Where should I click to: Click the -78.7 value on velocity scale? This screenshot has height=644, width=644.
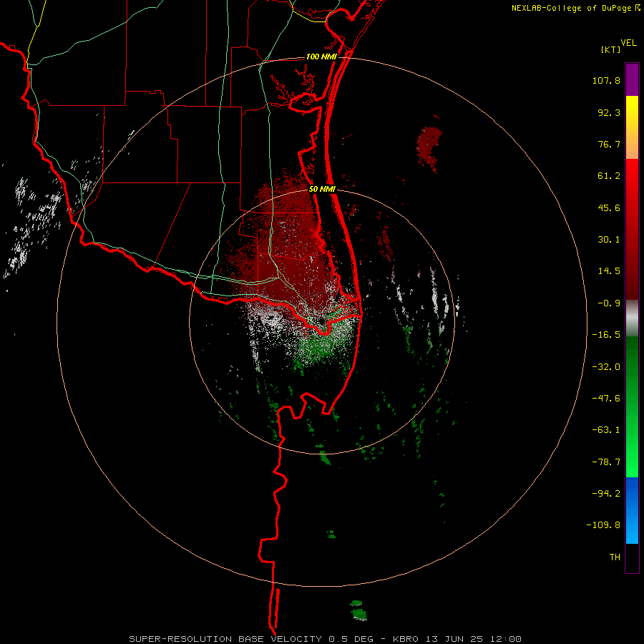pyautogui.click(x=606, y=462)
